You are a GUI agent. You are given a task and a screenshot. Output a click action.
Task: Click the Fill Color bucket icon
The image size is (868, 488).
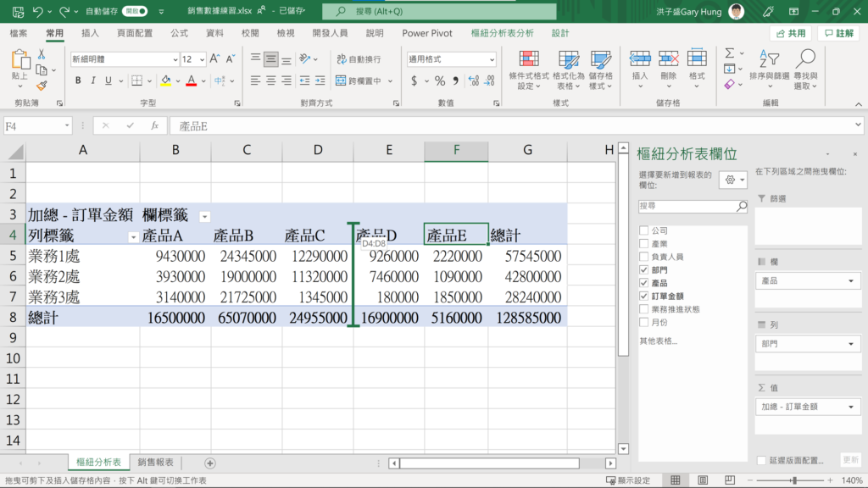pyautogui.click(x=165, y=80)
